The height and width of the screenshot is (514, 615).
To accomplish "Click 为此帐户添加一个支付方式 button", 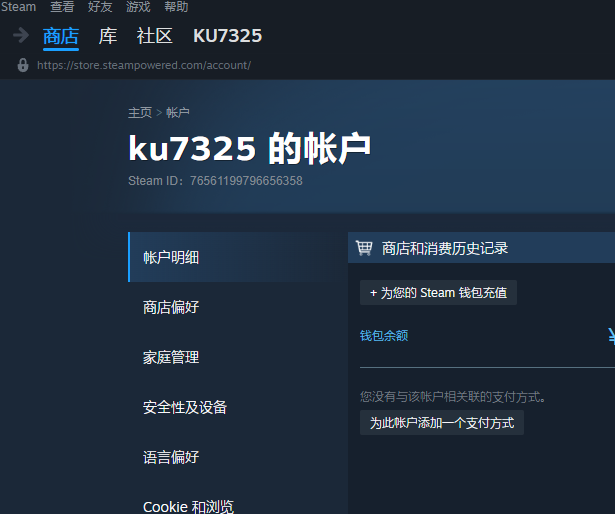I will (442, 423).
